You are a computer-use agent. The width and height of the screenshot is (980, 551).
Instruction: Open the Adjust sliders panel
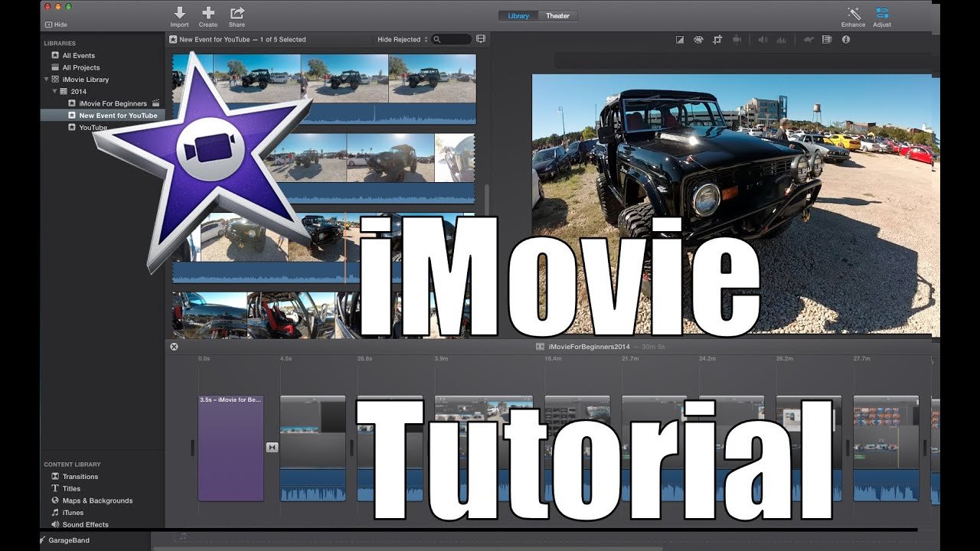tap(882, 13)
